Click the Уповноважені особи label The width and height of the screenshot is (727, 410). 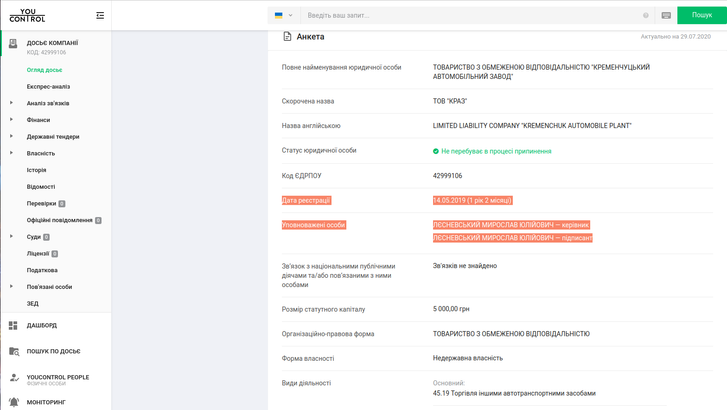point(314,225)
